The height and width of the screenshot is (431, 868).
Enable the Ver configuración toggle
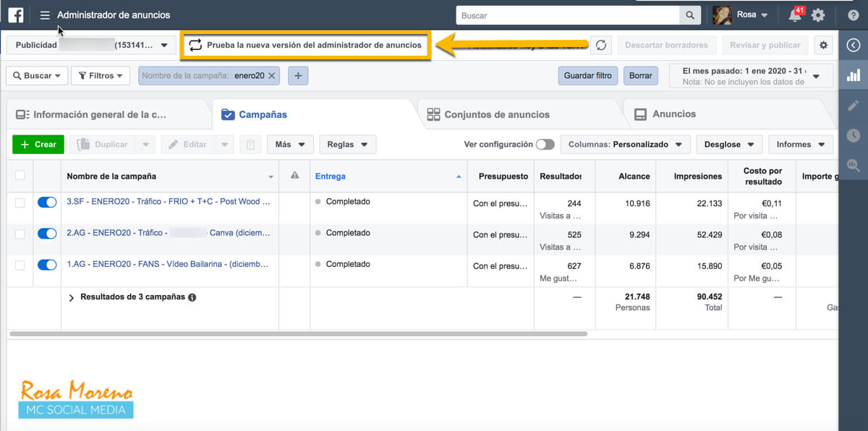pyautogui.click(x=545, y=145)
